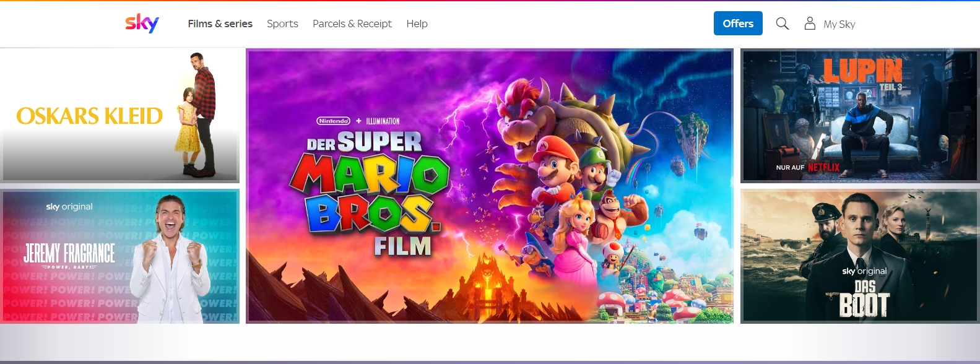Open the Parcels & Receipt menu
The image size is (980, 364).
(x=352, y=24)
